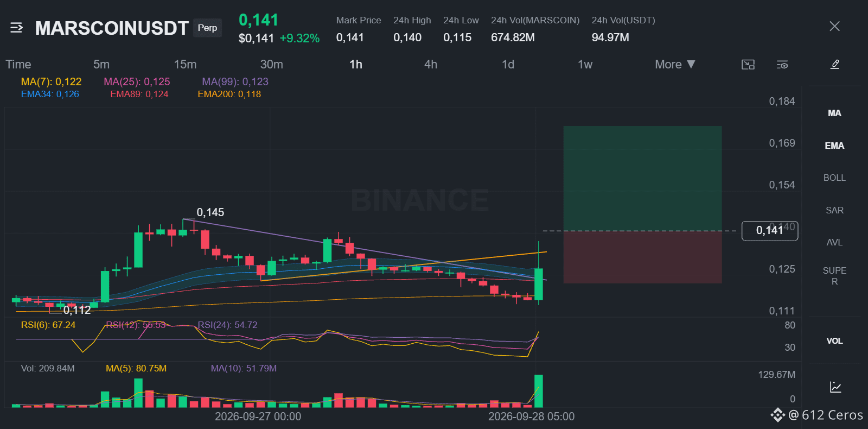Click the Binance logo near 612 Ceros
Viewport: 868px width, 429px height.
pyautogui.click(x=778, y=415)
